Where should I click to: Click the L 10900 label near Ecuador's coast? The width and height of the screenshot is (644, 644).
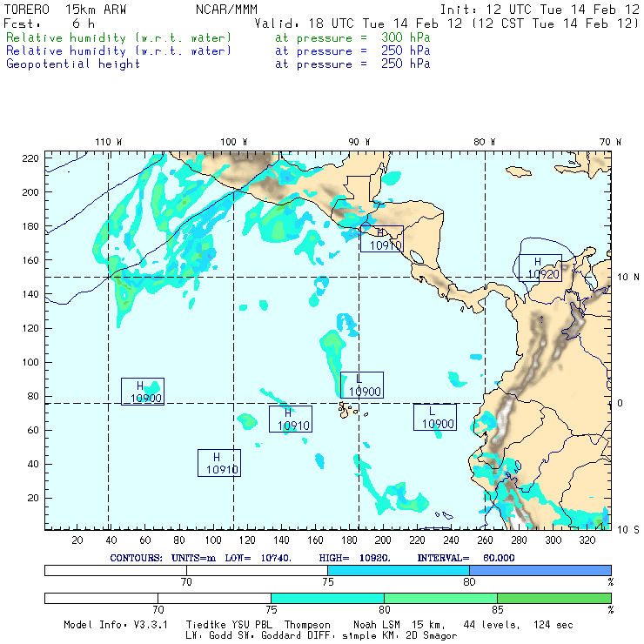[x=435, y=418]
